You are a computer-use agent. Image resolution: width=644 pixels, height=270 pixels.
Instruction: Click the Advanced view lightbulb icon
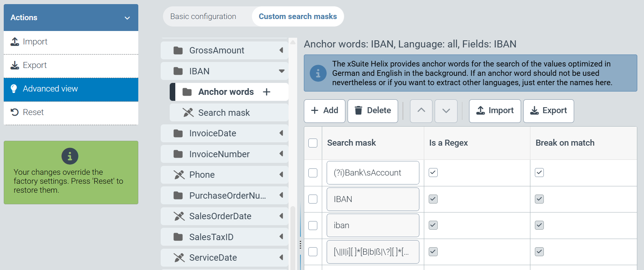point(14,89)
